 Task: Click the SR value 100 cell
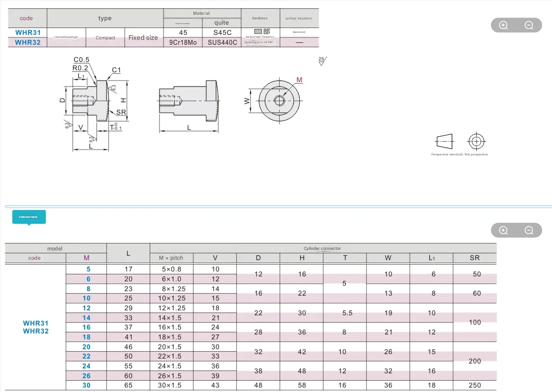[x=475, y=322]
